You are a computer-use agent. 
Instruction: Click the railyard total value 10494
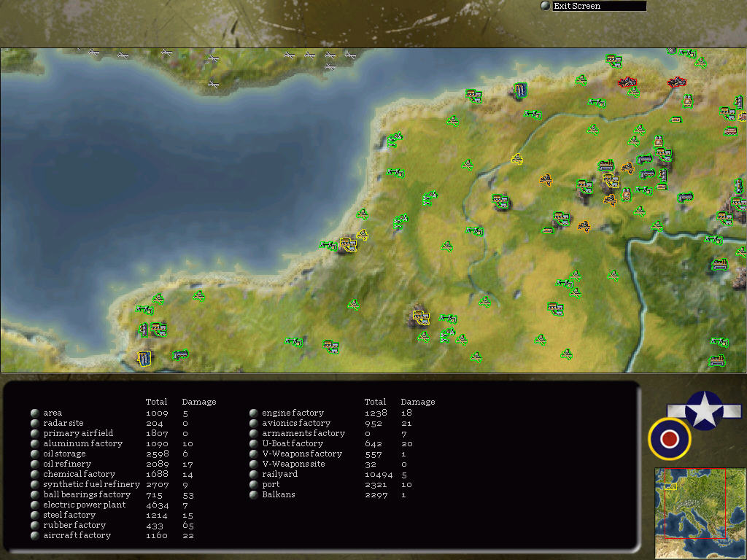[x=379, y=475]
